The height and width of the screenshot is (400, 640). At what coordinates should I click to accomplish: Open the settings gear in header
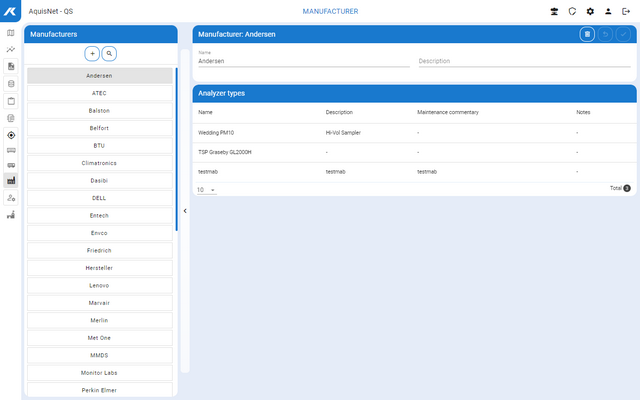coord(590,11)
